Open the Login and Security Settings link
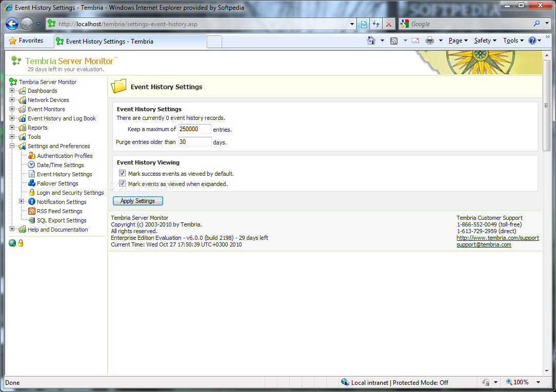Screen dimensions: 556x392 tap(70, 193)
